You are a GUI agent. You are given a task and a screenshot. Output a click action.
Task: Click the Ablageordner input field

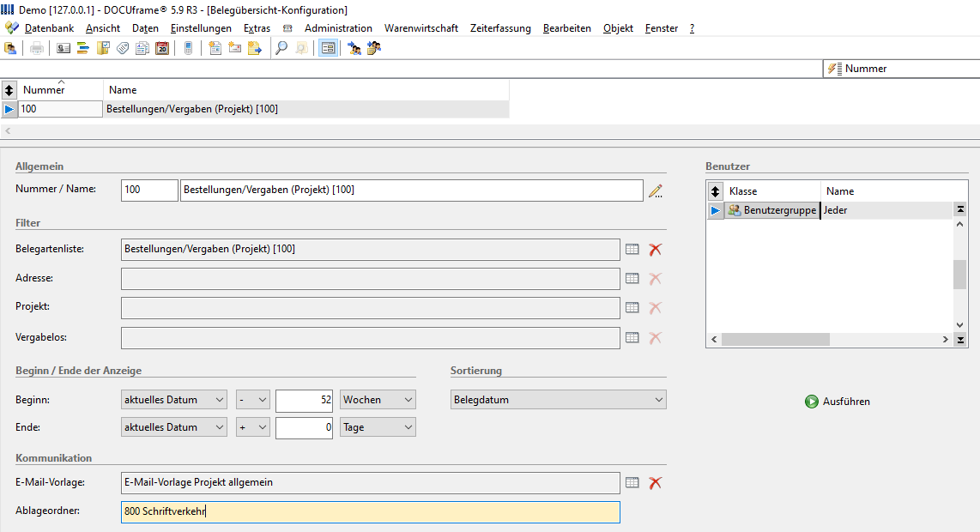tap(371, 512)
